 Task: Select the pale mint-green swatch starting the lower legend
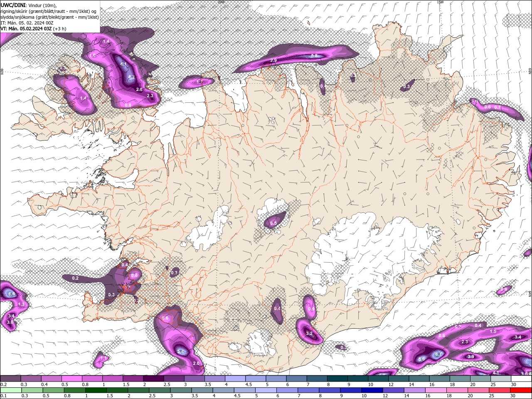[10, 390]
